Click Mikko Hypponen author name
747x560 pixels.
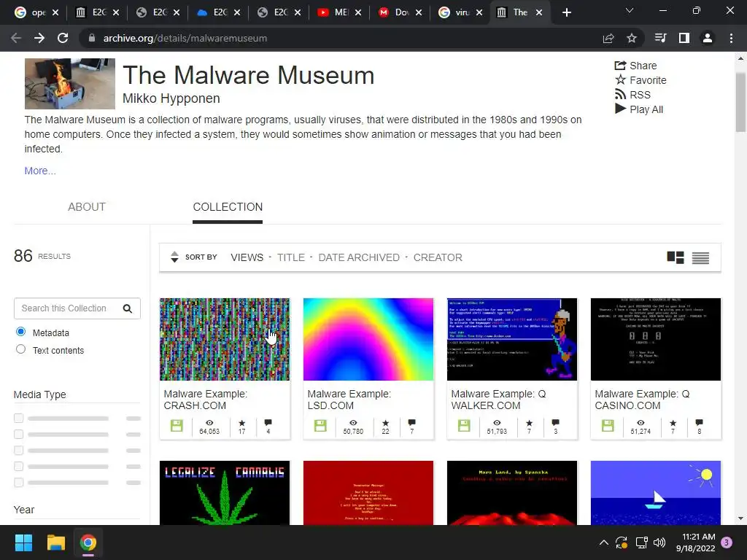(171, 98)
